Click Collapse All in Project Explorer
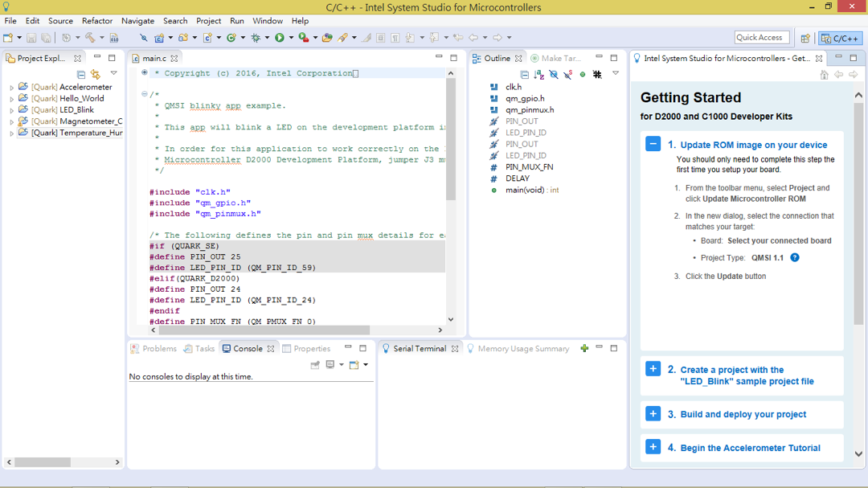Screen dimensions: 868x488 pos(81,74)
